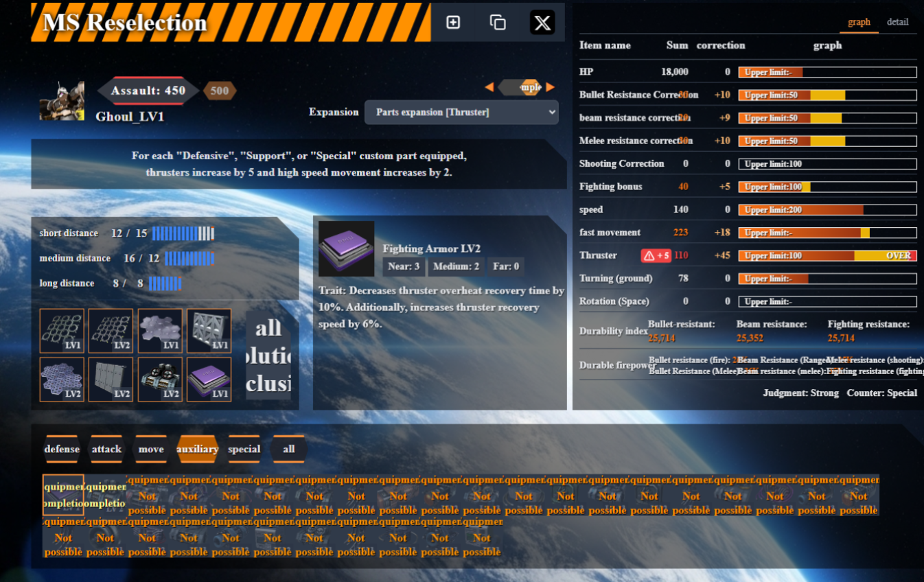Filter parts by attack category
Screen dimensions: 924x582
tap(106, 450)
